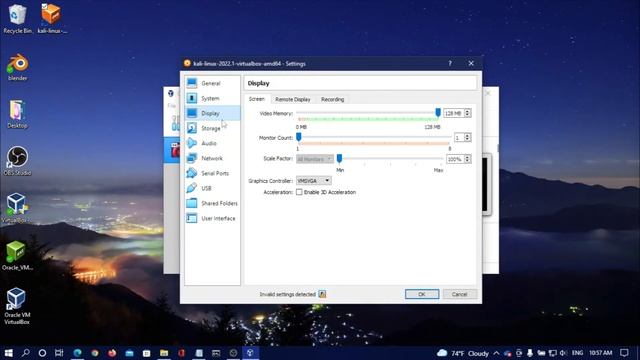
Task: Open the Windows Start menu
Action: [8, 353]
